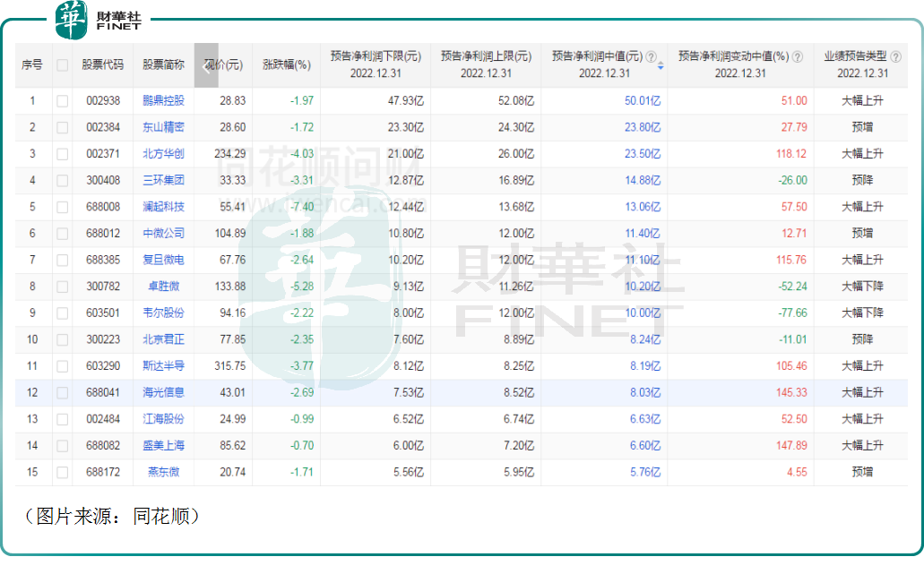
Task: Click the change value -7.40
Action: click(x=302, y=207)
